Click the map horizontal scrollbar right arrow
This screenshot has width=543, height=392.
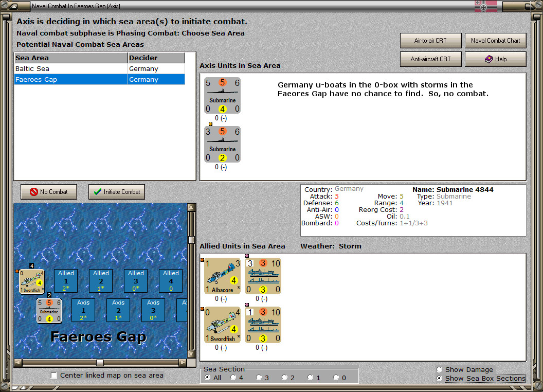point(183,363)
